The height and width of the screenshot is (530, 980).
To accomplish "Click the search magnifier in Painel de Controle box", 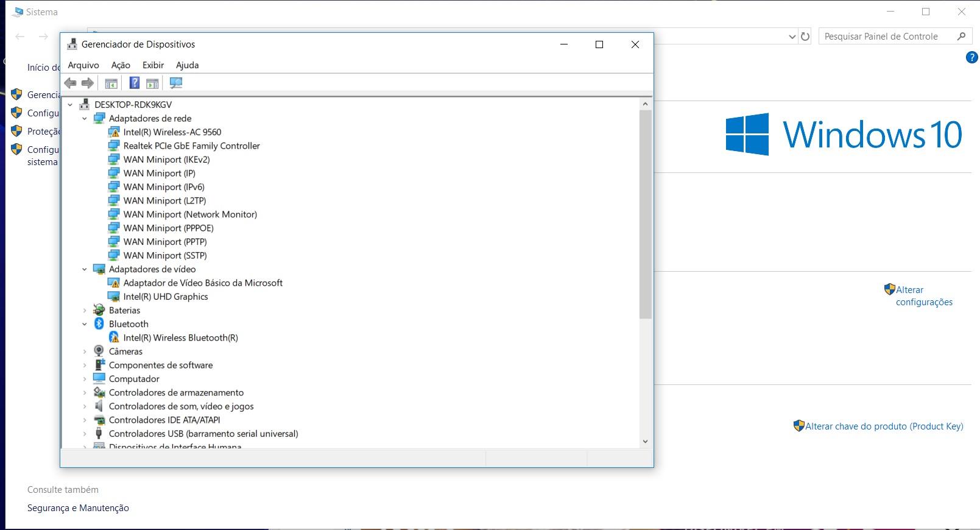I will point(961,36).
